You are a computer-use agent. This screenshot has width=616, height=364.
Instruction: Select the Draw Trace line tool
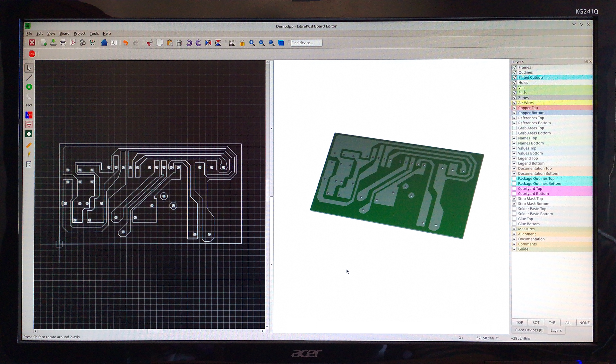(x=29, y=78)
